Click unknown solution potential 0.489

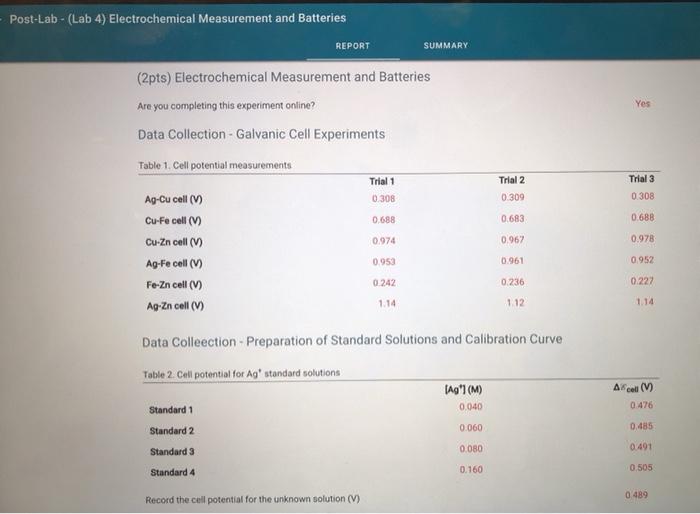click(636, 495)
